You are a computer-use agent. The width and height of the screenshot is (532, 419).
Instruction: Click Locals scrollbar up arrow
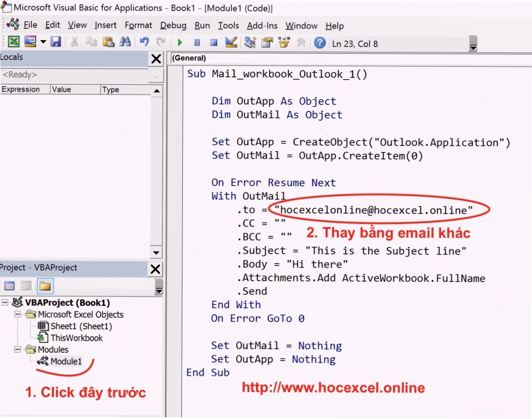pyautogui.click(x=156, y=91)
